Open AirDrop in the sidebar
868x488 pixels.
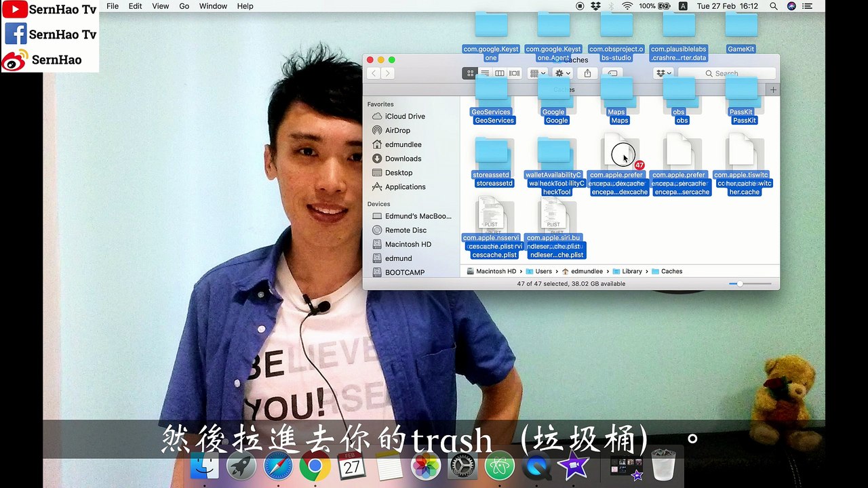tap(397, 131)
